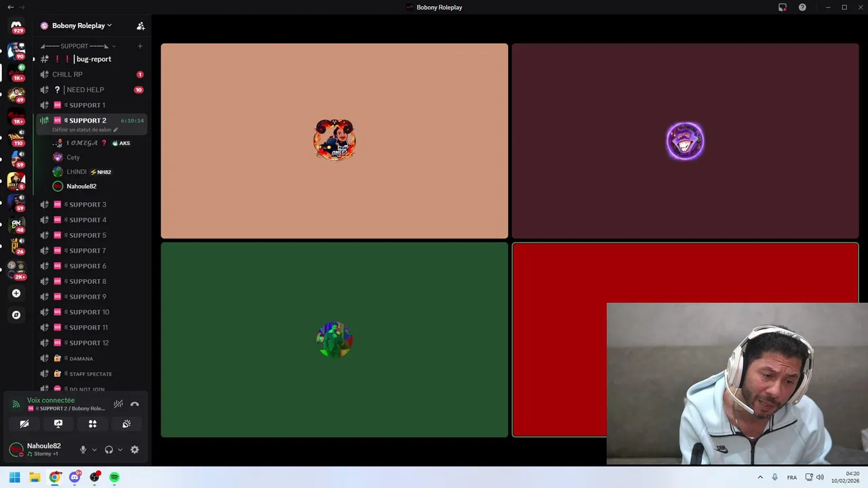Click the green avatar video tile

point(334,340)
